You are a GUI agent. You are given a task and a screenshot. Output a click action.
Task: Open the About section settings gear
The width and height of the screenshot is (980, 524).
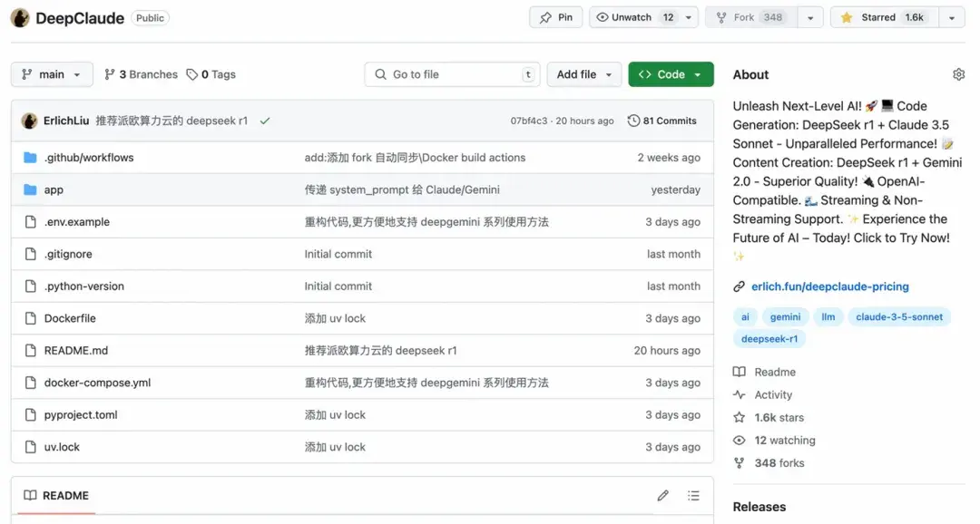958,74
